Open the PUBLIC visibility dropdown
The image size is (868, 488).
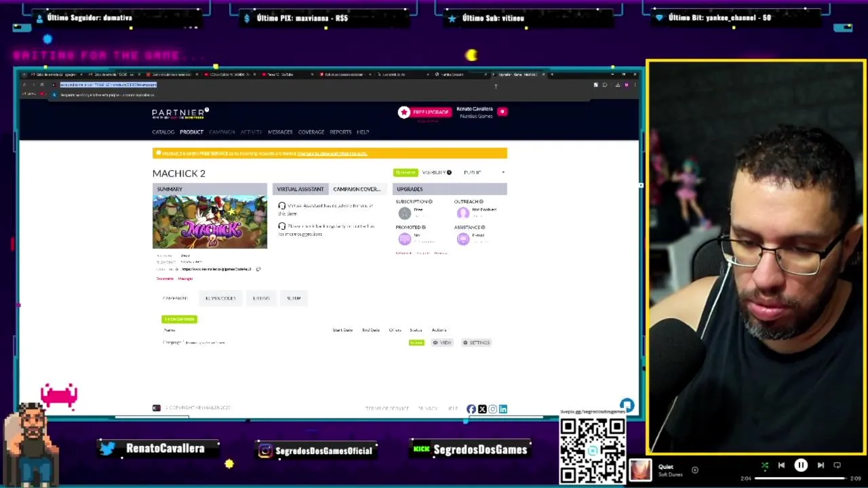[x=484, y=173]
